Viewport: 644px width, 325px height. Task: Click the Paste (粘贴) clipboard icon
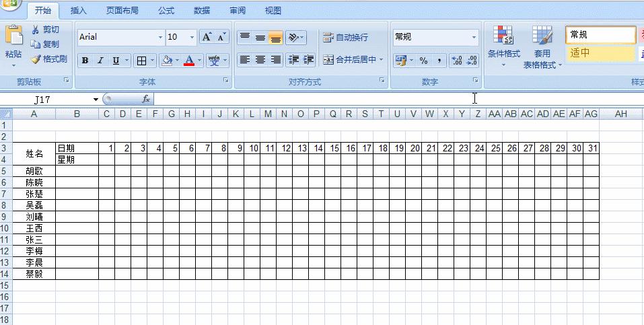pos(13,36)
